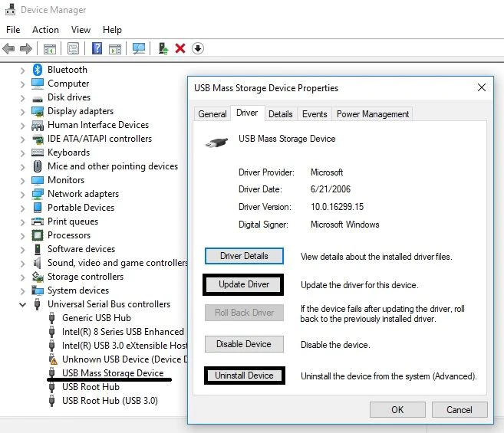Expand the Keyboards node
This screenshot has width=504, height=433.
tap(22, 153)
